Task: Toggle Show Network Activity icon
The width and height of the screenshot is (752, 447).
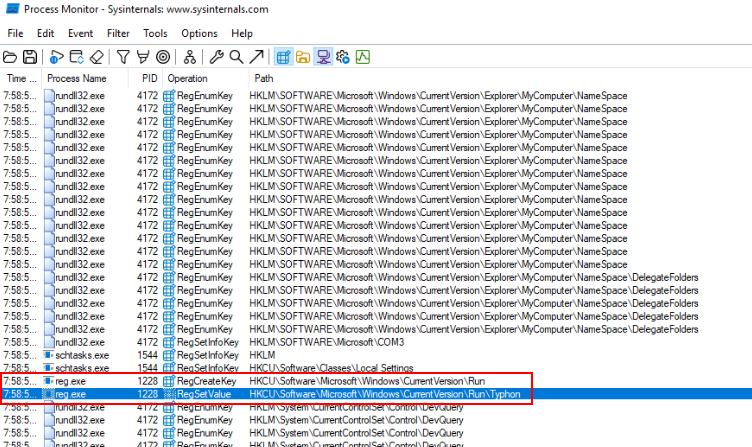Action: [323, 57]
